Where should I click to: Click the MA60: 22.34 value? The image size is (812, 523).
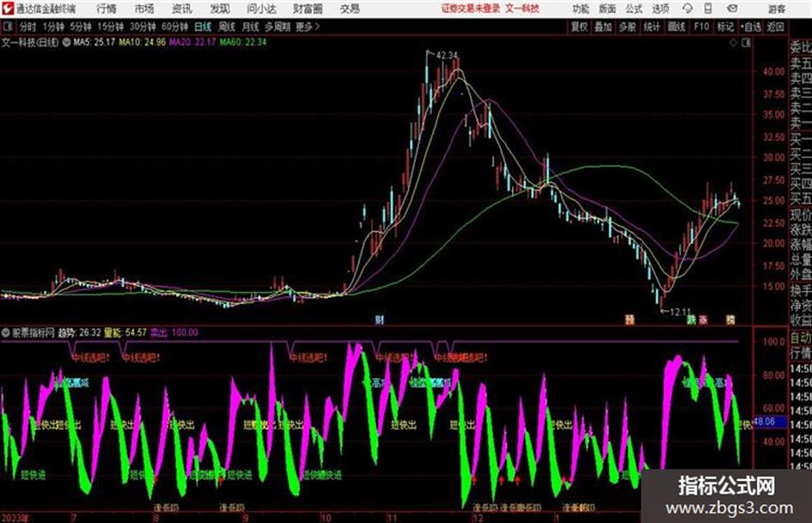(243, 42)
